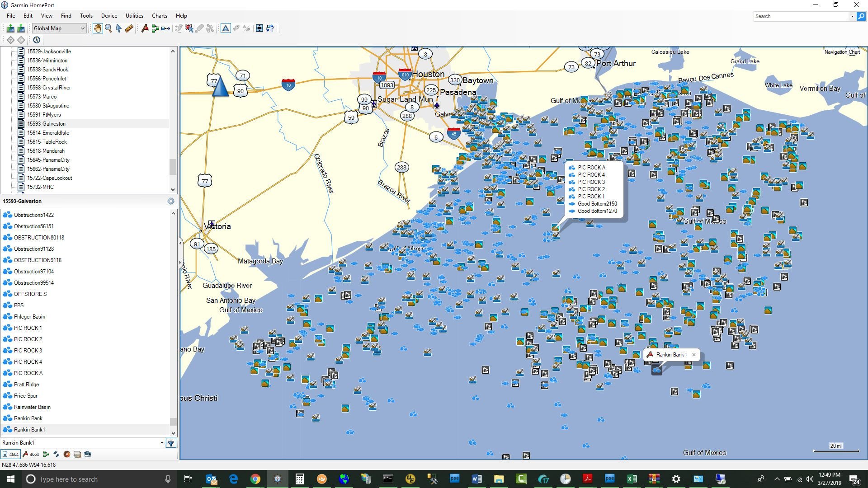Click the Send to Device toolbar icon
The height and width of the screenshot is (488, 868).
point(21,28)
